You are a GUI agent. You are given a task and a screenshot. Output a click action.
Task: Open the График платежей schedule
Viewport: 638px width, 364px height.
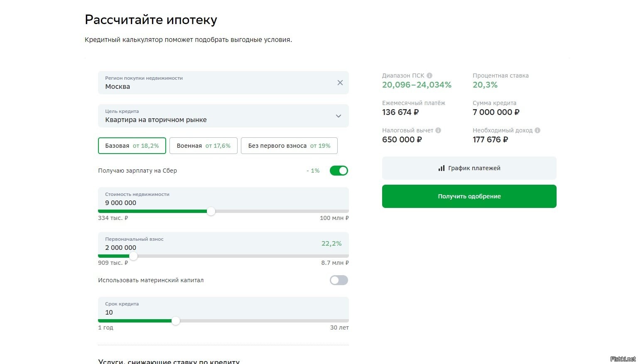click(469, 168)
